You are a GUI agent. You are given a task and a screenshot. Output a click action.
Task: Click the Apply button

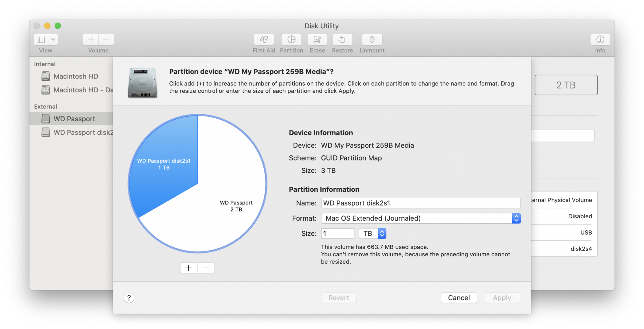tap(502, 298)
